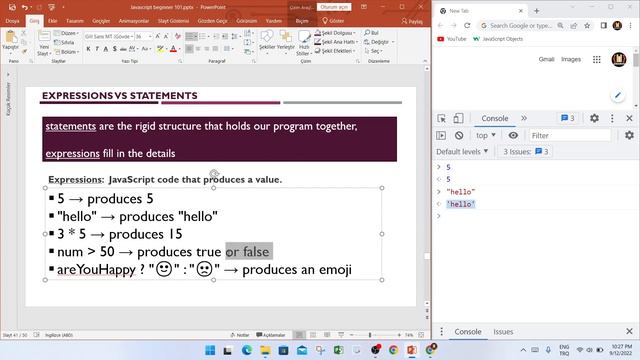Viewport: 640px width, 360px height.
Task: Switch to the Issues tab in the DevTools drawer
Action: coord(503,332)
